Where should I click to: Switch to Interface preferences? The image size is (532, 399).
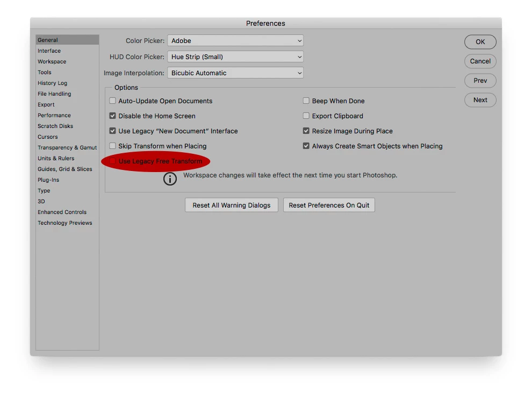67,51
